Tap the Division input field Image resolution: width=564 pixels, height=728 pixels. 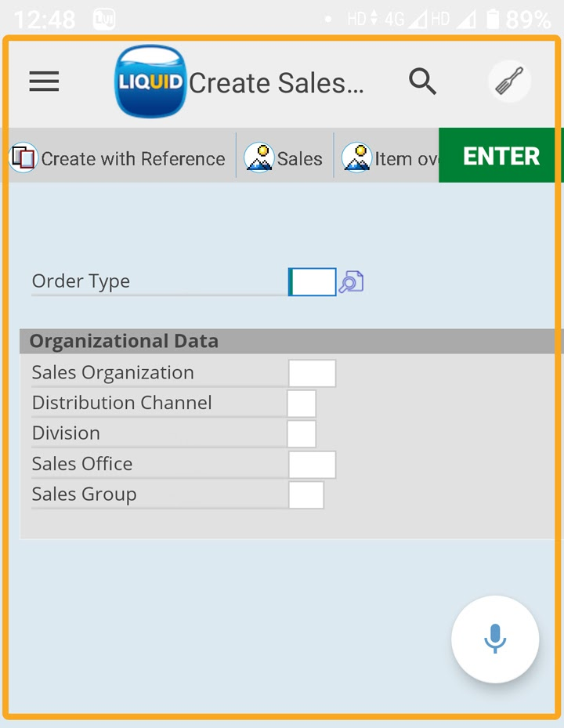[302, 433]
